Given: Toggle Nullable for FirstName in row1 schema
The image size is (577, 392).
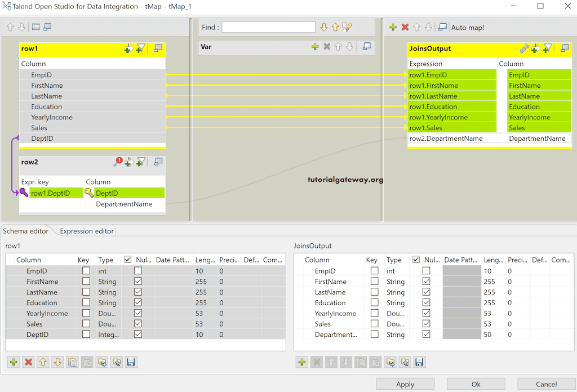Looking at the screenshot, I should [137, 281].
